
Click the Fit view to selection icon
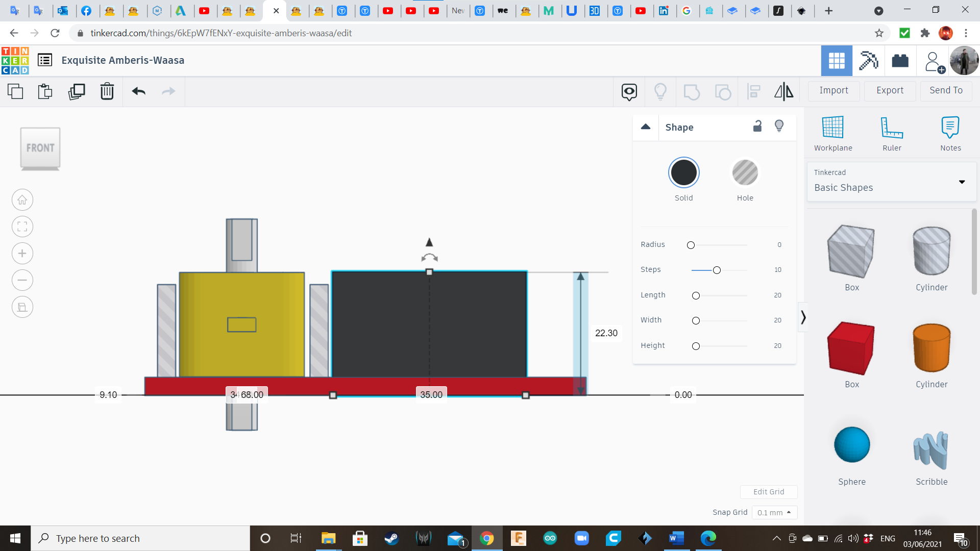coord(22,227)
